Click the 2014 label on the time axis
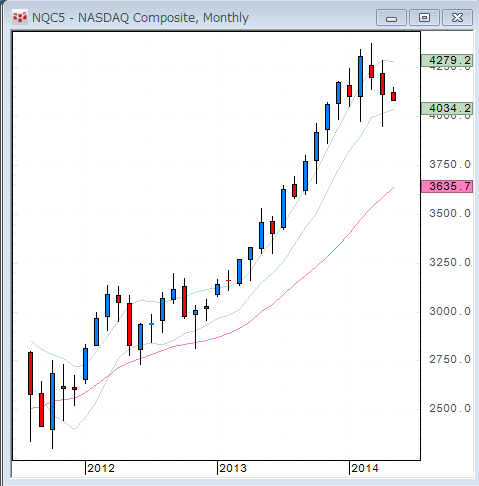The width and height of the screenshot is (479, 486). point(365,468)
